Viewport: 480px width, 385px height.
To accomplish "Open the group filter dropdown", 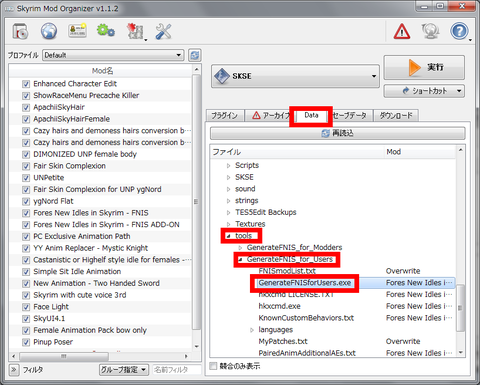I will pos(124,370).
